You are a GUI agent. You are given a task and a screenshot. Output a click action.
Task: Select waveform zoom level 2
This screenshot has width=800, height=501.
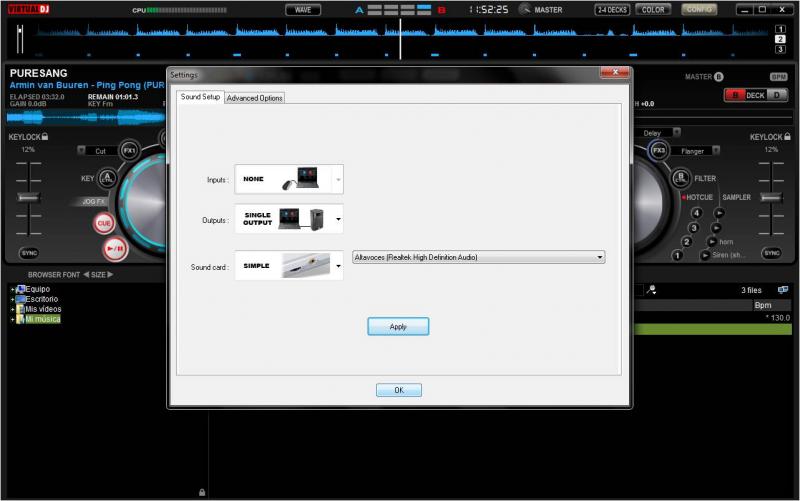coord(780,39)
